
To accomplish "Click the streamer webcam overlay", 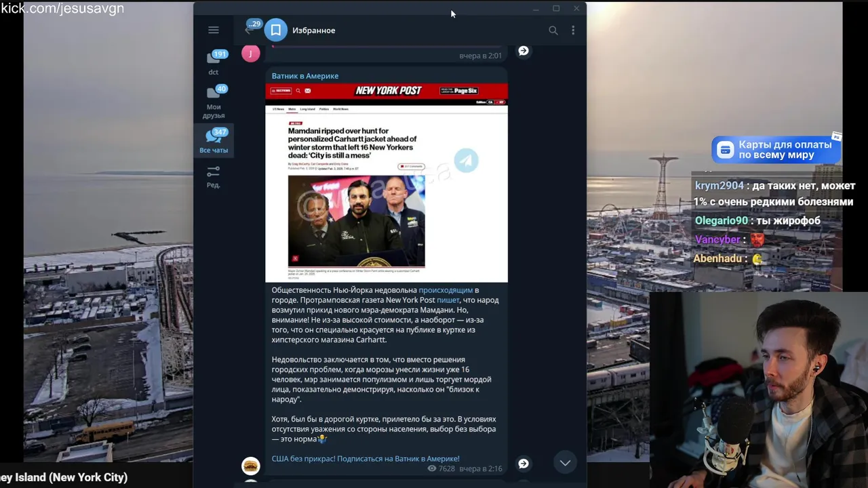I will point(759,390).
